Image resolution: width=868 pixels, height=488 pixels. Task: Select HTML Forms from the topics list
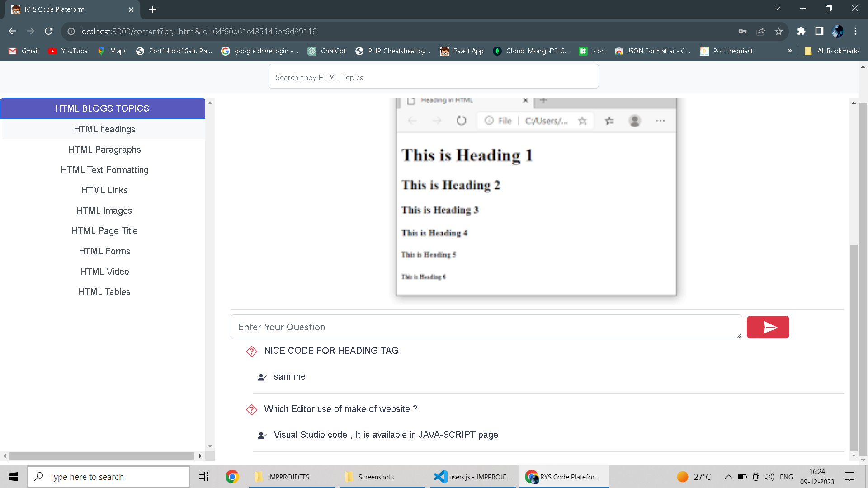point(104,251)
